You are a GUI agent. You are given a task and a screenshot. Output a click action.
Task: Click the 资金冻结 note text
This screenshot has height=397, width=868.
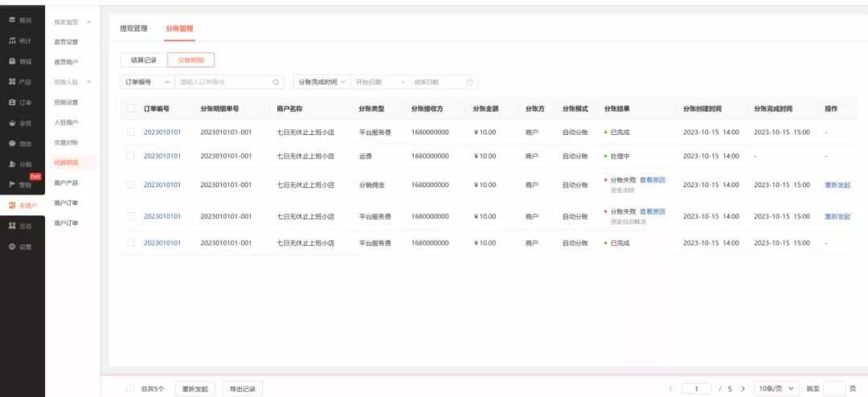[x=622, y=190]
